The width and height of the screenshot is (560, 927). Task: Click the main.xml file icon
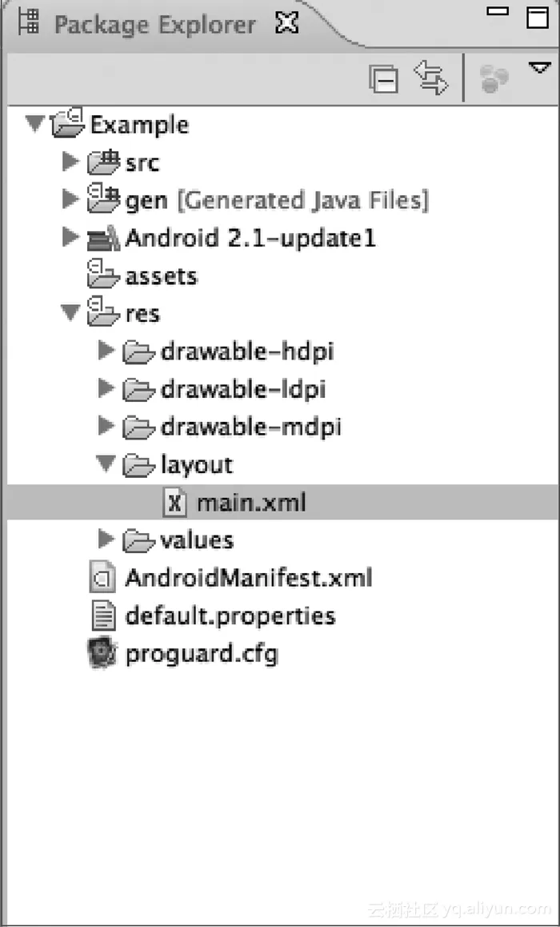[x=174, y=503]
